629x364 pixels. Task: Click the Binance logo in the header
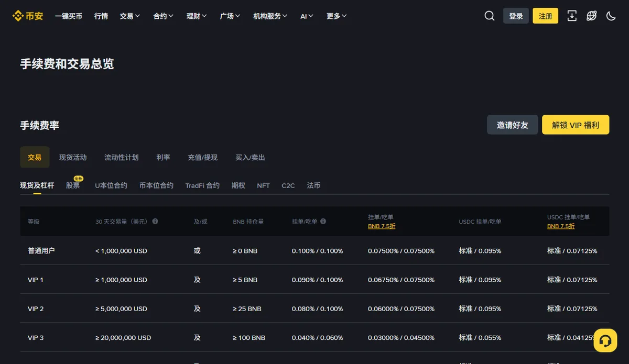(x=28, y=16)
